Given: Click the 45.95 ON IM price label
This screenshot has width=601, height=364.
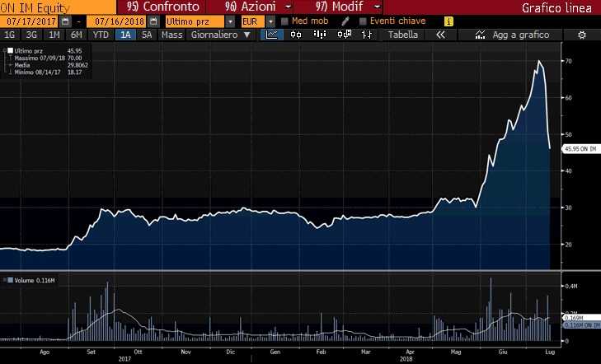Looking at the screenshot, I should [580, 149].
